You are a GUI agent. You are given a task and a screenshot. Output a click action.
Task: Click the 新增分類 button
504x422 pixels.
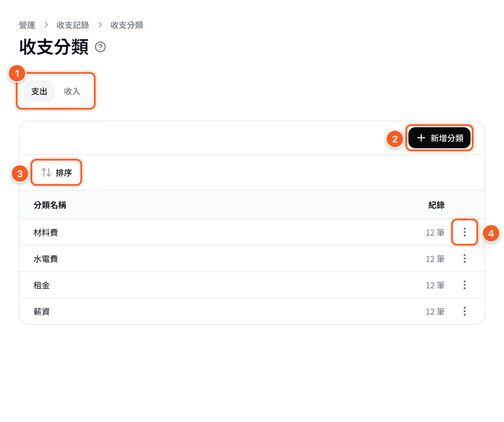tap(439, 138)
